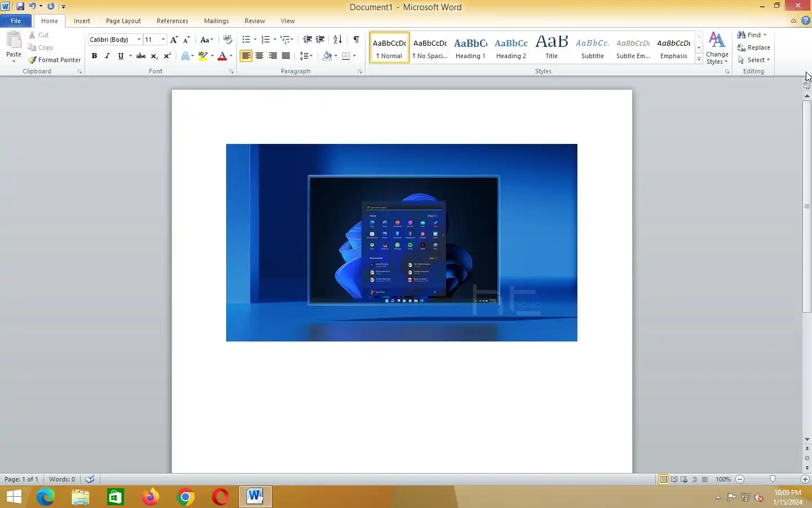The height and width of the screenshot is (508, 812).
Task: Click the Replace button
Action: [x=753, y=47]
